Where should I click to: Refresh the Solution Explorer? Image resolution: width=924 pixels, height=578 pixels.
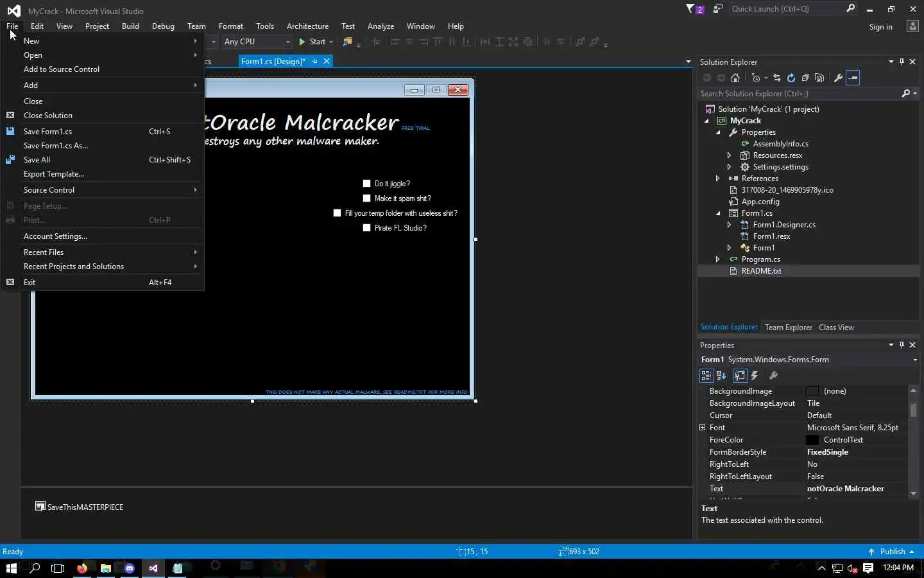click(x=791, y=78)
